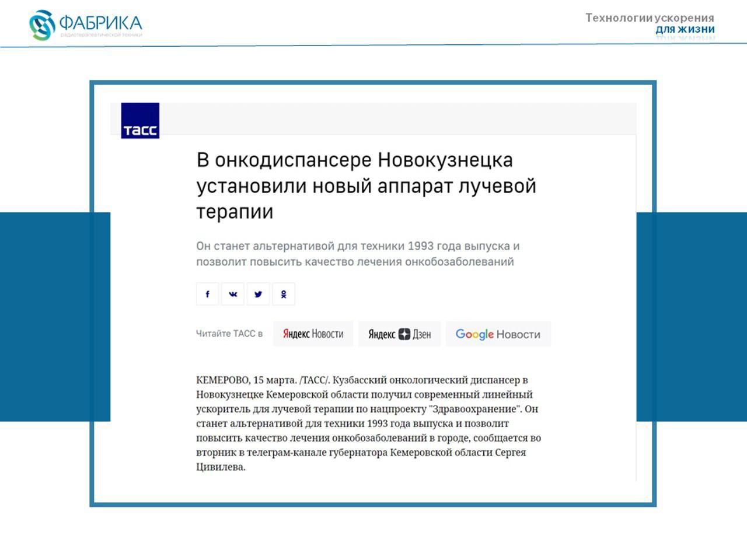Viewport: 747px width, 560px height.
Task: Click the left blue side panel
Action: coord(55,317)
